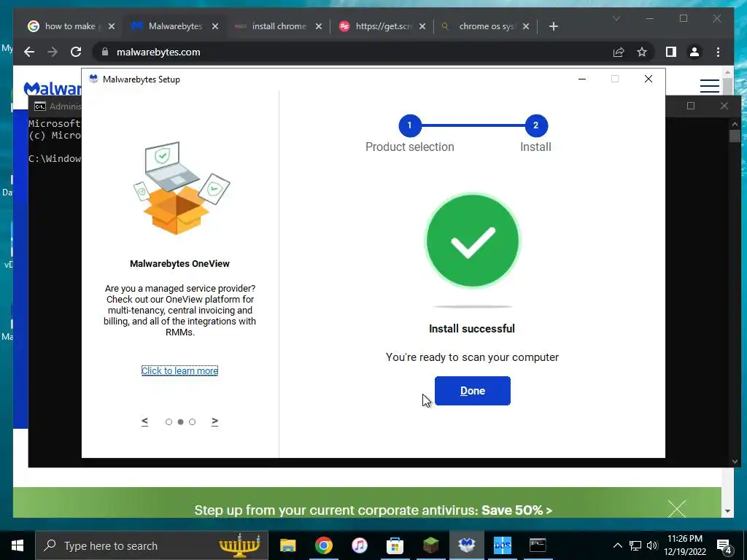747x560 pixels.
Task: Toggle Chrome side panel icon
Action: coord(671,52)
